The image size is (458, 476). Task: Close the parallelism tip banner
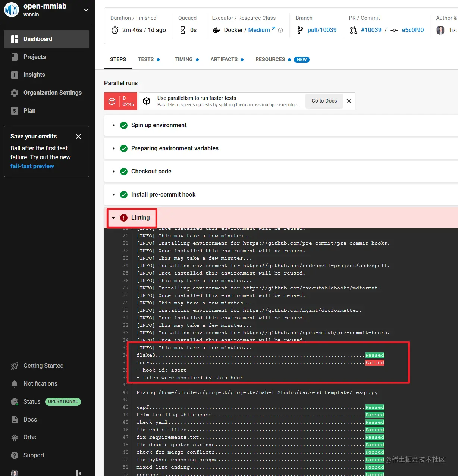pos(349,101)
